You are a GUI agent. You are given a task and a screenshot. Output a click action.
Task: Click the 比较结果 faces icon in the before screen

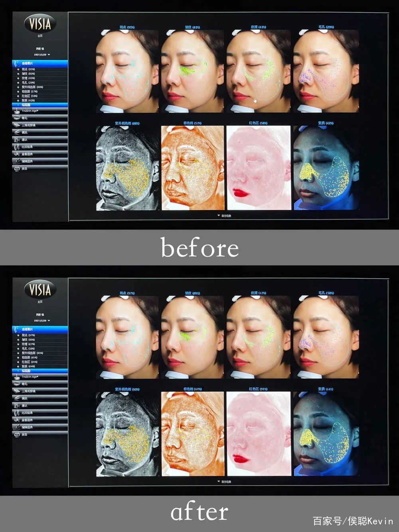click(x=17, y=147)
